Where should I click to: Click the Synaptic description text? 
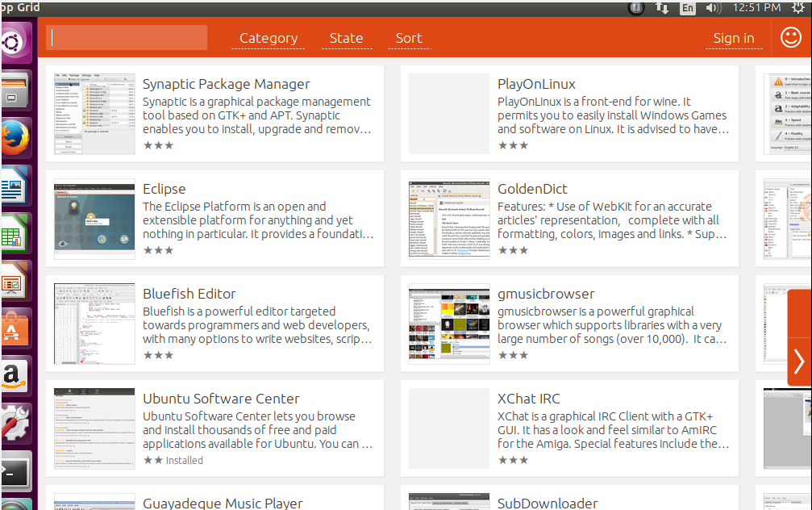click(x=257, y=115)
